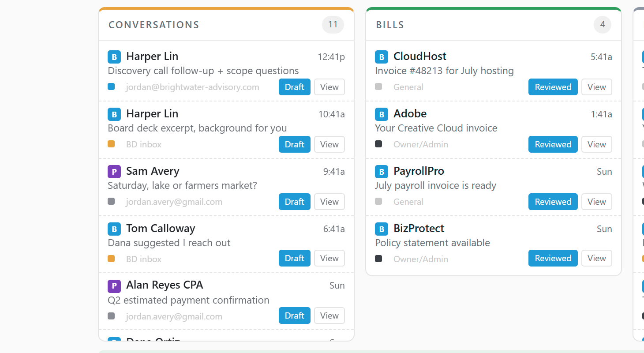View the Board deck excerpt email
644x353 pixels.
(x=329, y=144)
